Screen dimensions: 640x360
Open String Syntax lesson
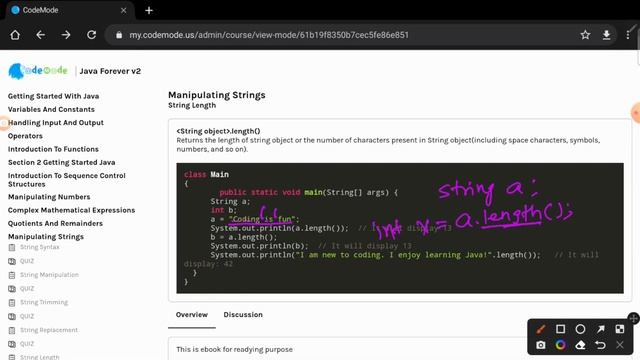(x=40, y=247)
